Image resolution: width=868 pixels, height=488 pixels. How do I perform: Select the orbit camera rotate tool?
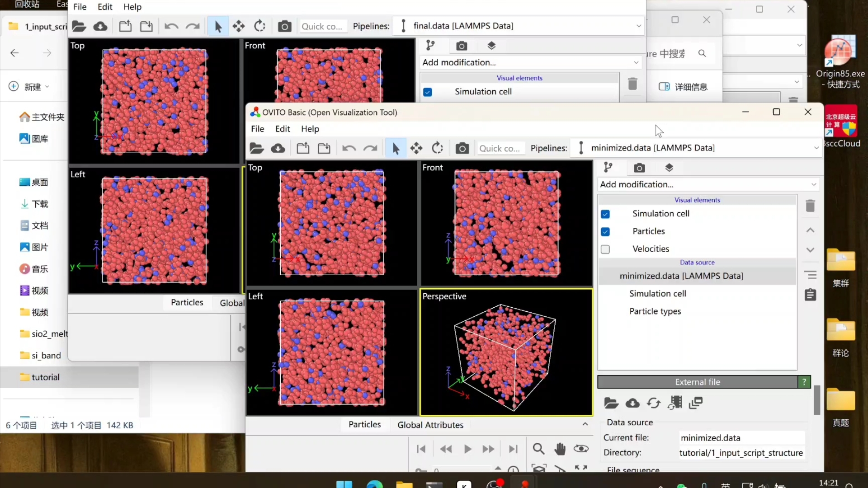click(x=437, y=148)
